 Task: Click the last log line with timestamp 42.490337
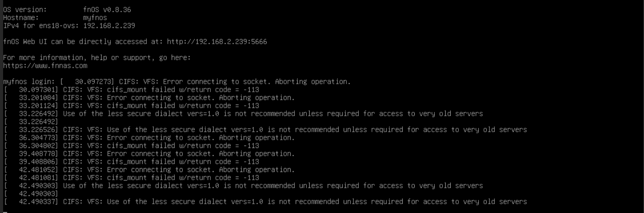coord(265,202)
